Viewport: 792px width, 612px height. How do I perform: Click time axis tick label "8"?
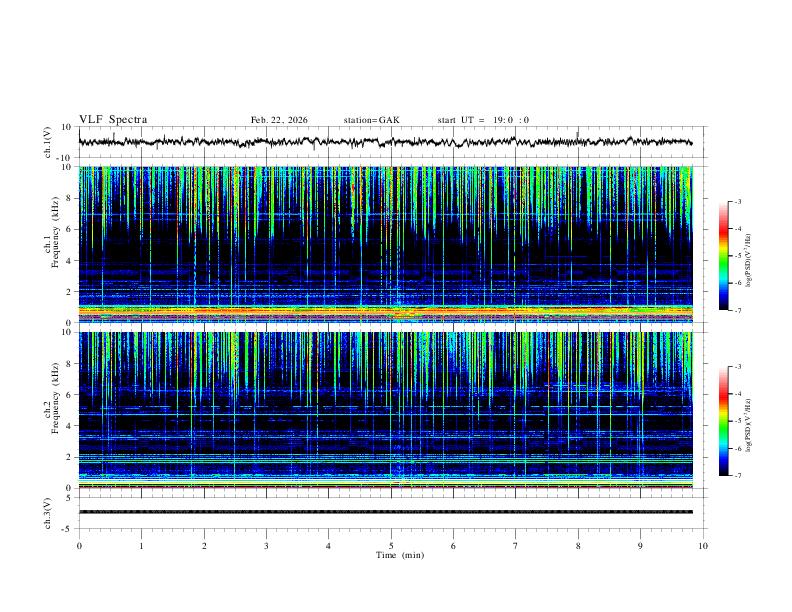pos(578,546)
